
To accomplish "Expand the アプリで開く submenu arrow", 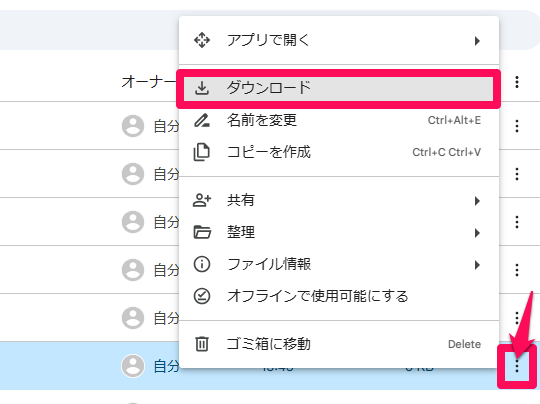I will pyautogui.click(x=477, y=41).
